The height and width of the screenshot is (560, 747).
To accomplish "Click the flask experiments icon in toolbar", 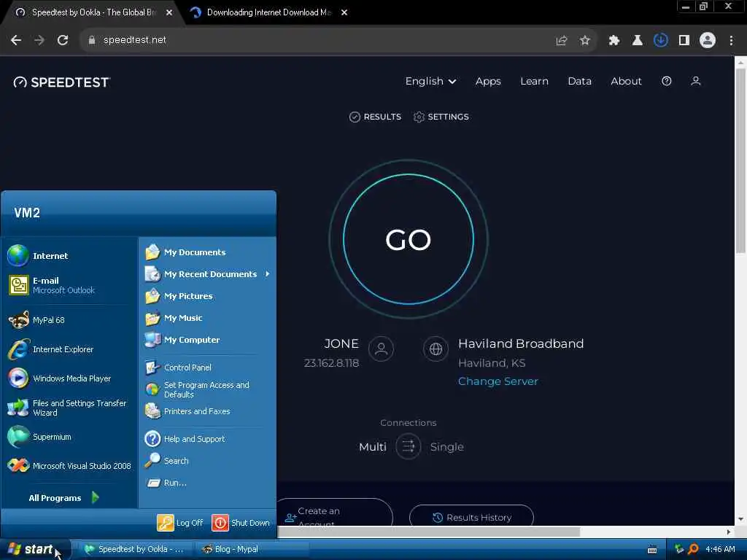I will click(637, 41).
